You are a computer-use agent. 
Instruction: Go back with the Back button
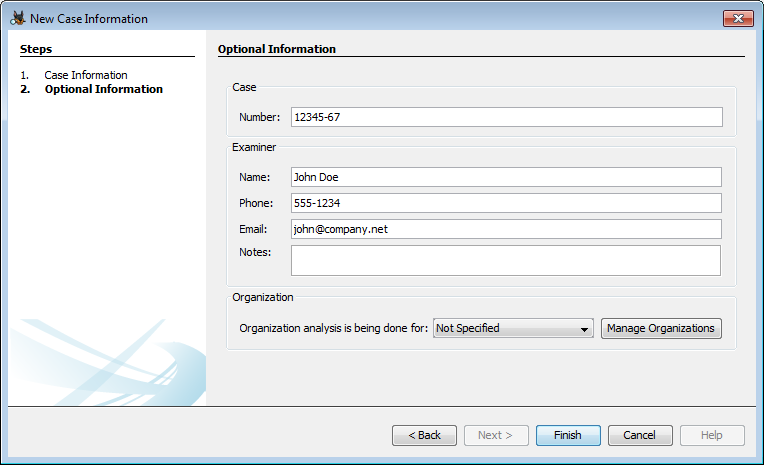tap(424, 435)
